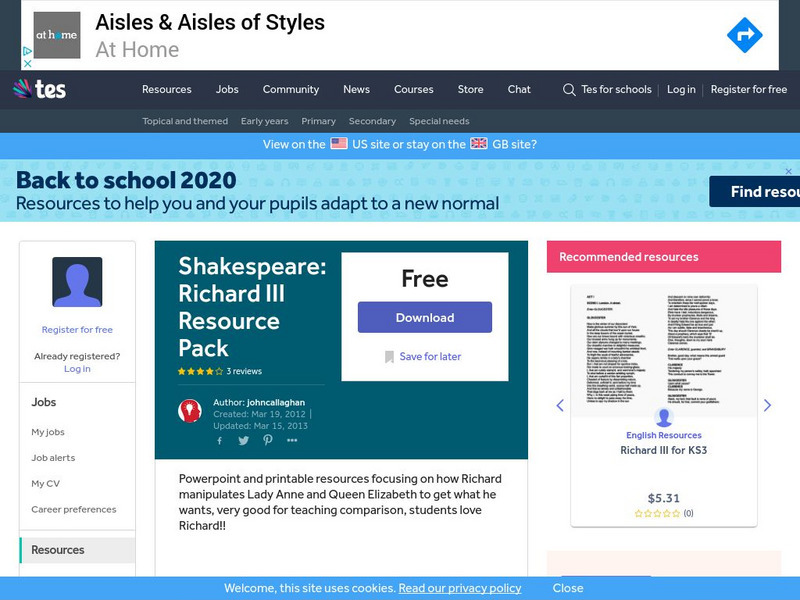Select Early years submenu
800x600 pixels.
[264, 121]
